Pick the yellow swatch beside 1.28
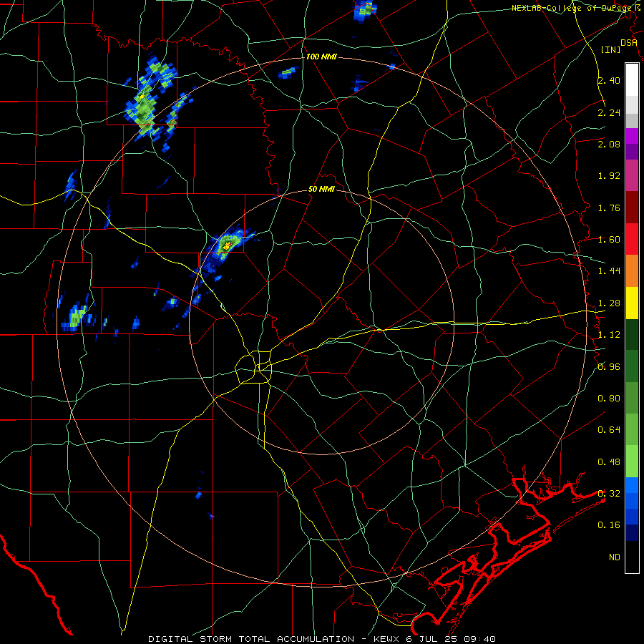 (632, 303)
